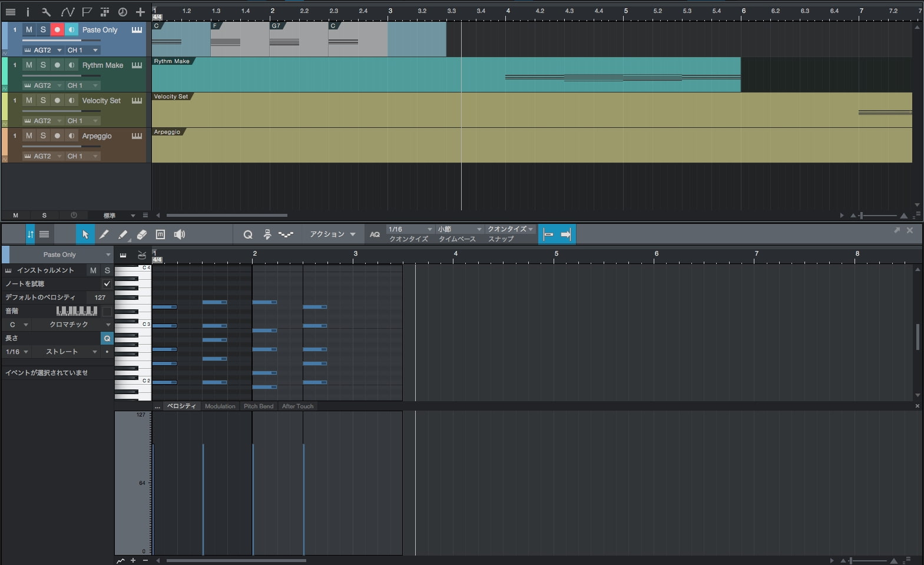The image size is (924, 565).
Task: Open Paste Only track selector dropdown
Action: [x=61, y=255]
